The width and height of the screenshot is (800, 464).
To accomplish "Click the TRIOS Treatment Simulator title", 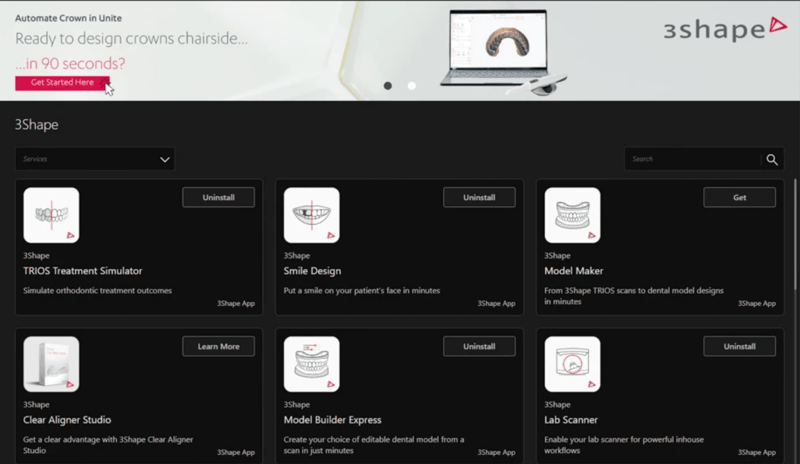I will tap(83, 271).
